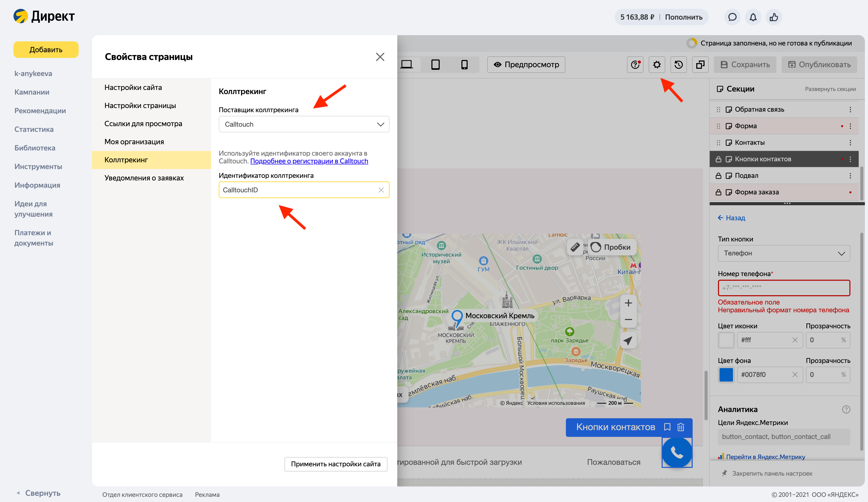The height and width of the screenshot is (502, 868).
Task: Open Кампании in left sidebar
Action: click(32, 92)
